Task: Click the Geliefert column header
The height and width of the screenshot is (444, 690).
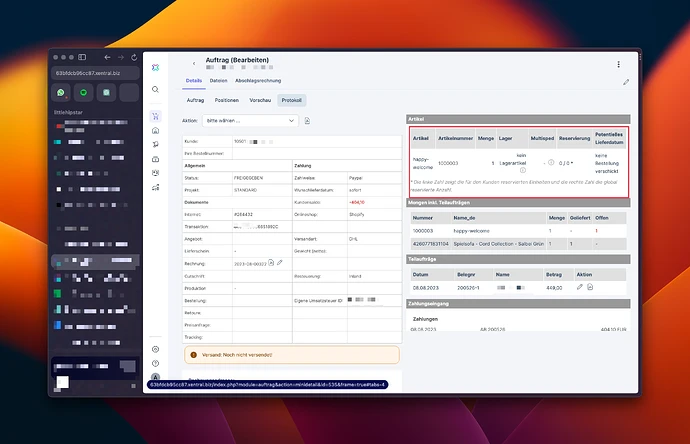Action: point(580,218)
